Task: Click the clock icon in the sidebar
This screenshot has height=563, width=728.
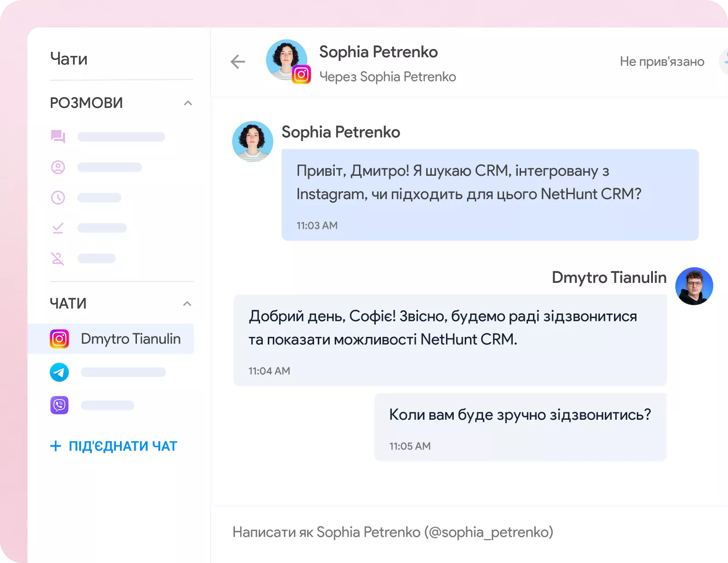Action: pos(58,198)
